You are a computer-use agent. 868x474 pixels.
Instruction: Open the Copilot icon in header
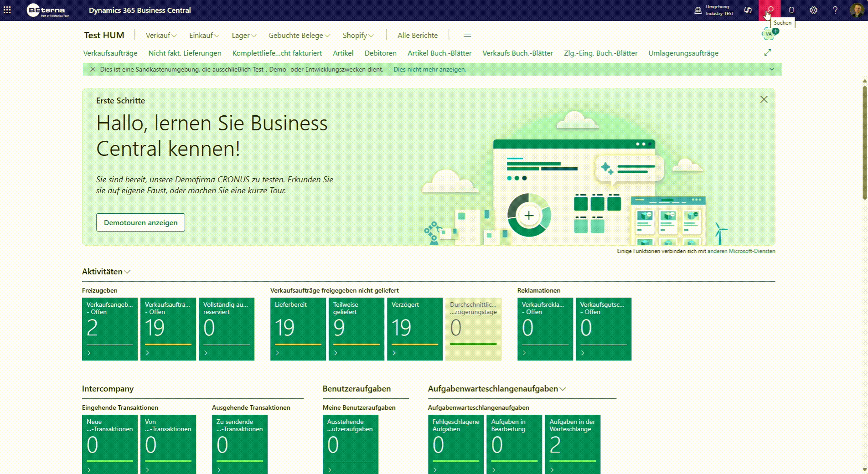[x=748, y=10]
